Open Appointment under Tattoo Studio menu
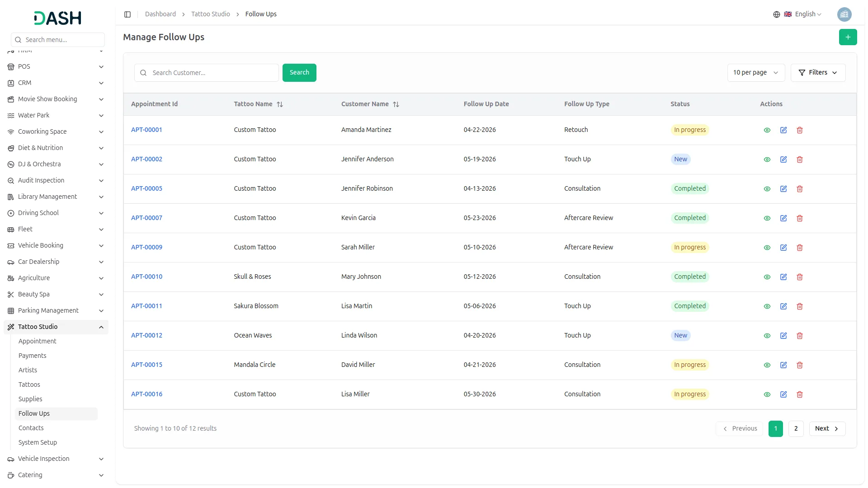The image size is (868, 488). click(38, 341)
